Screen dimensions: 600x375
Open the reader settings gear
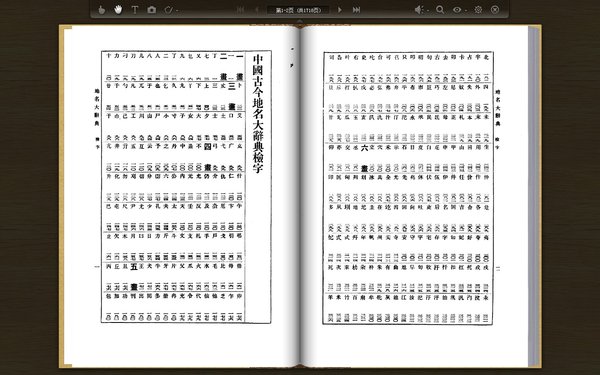coord(478,10)
